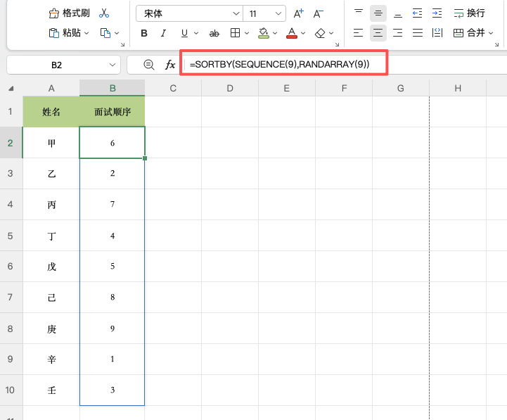This screenshot has height=420, width=507.
Task: Toggle italic formatting
Action: (163, 33)
